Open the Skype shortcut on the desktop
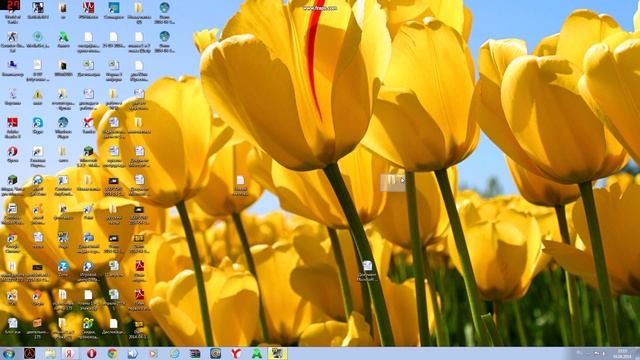The height and width of the screenshot is (360, 640). click(38, 122)
